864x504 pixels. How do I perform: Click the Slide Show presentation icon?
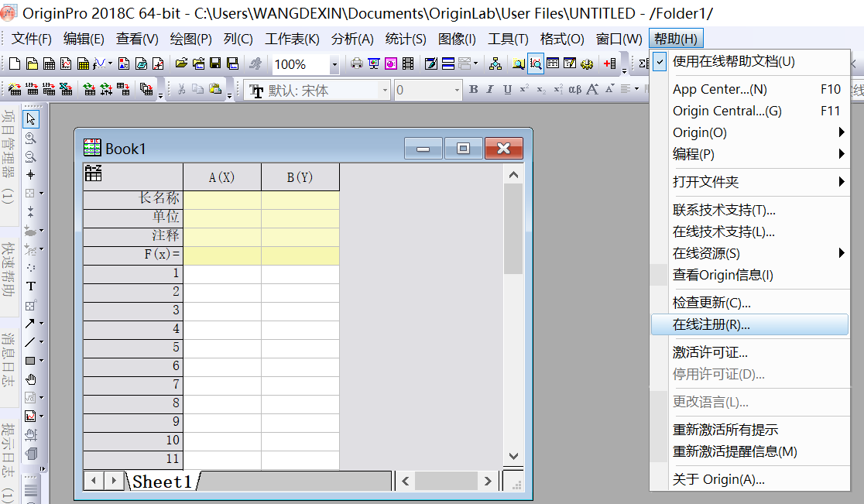pyautogui.click(x=374, y=64)
